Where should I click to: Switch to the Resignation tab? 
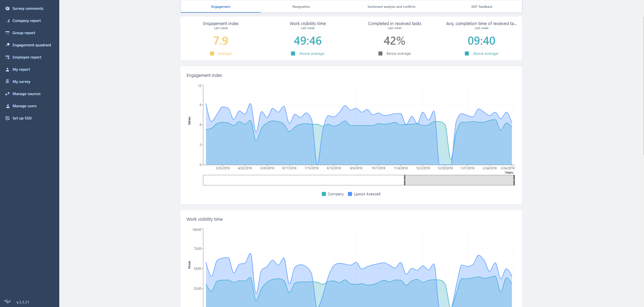pos(301,7)
